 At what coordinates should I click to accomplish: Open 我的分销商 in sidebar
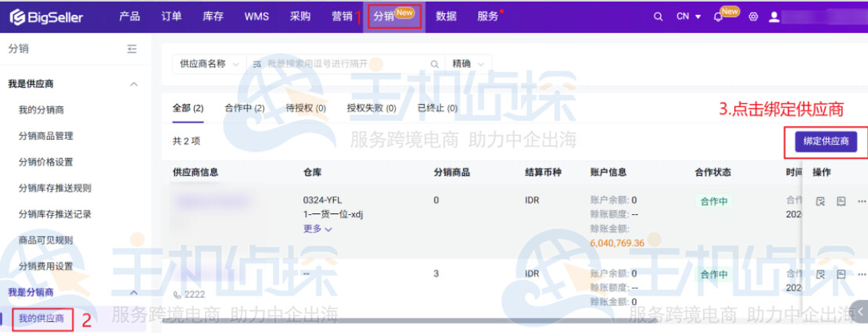click(x=41, y=110)
